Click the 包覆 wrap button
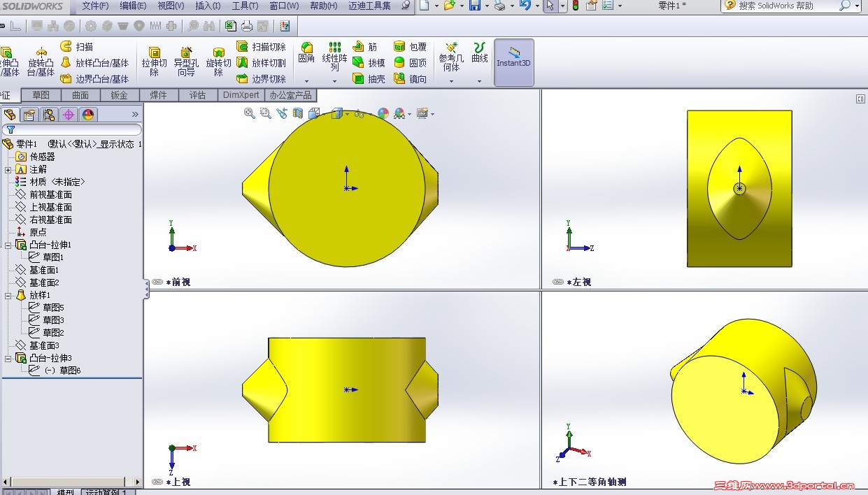 pos(410,47)
